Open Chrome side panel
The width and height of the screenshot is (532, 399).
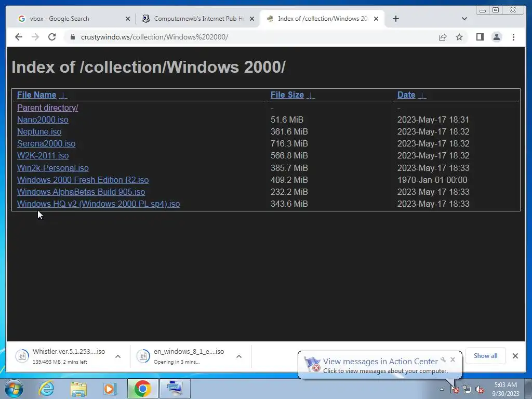point(480,37)
